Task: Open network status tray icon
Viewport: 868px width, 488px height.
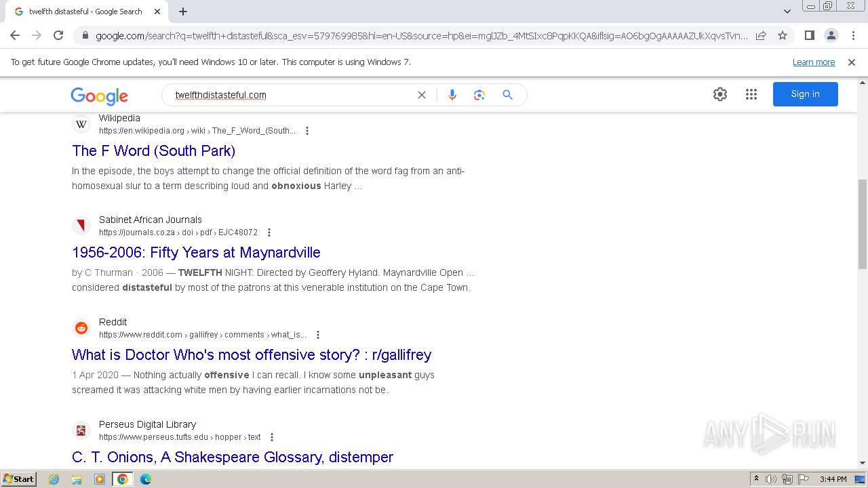Action: click(787, 479)
